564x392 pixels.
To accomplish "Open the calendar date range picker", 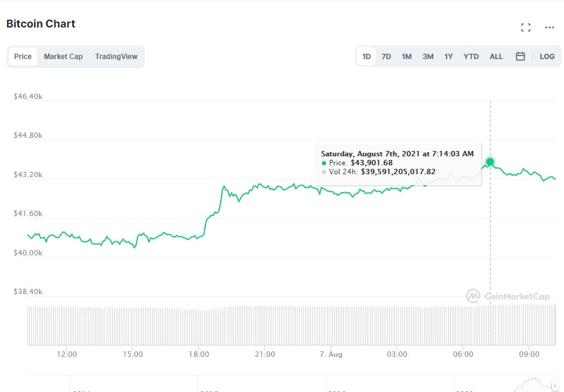I will (520, 57).
